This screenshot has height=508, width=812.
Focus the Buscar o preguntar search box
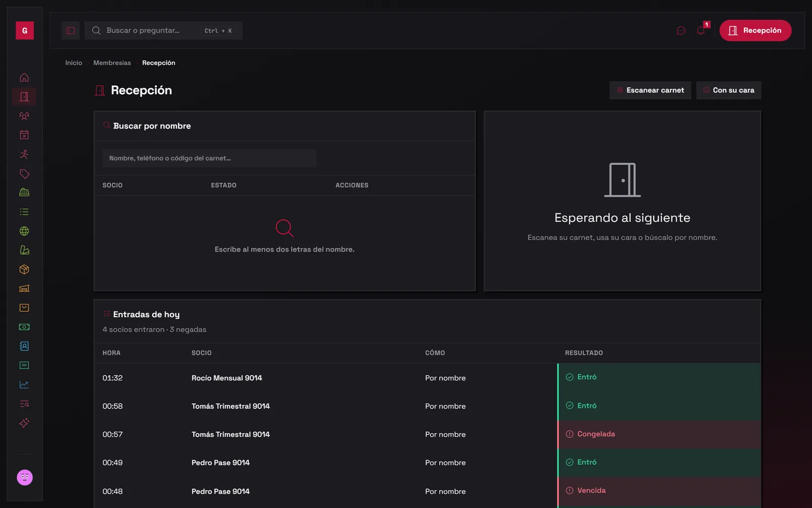tap(163, 30)
